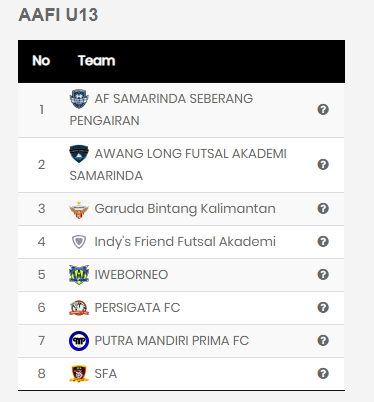Screen dimensions: 374x402
Task: Open help icon for AF Samarinda Seberang
Action: coord(323,110)
